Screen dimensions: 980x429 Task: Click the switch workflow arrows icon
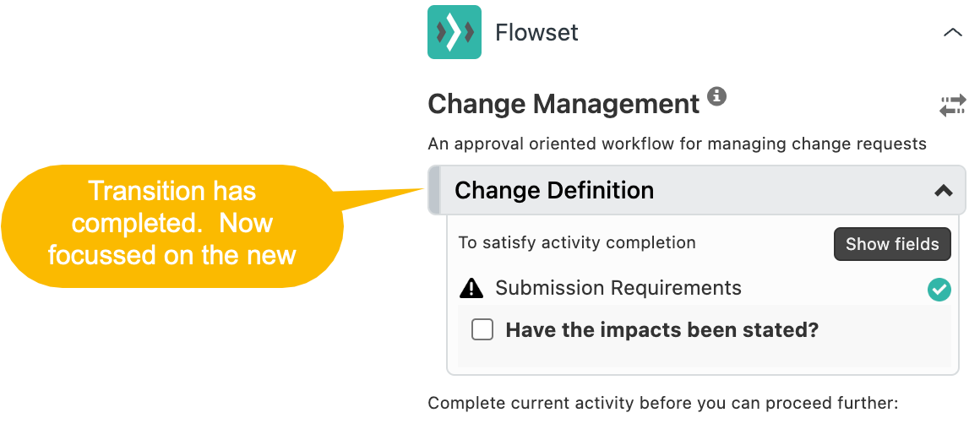(952, 106)
